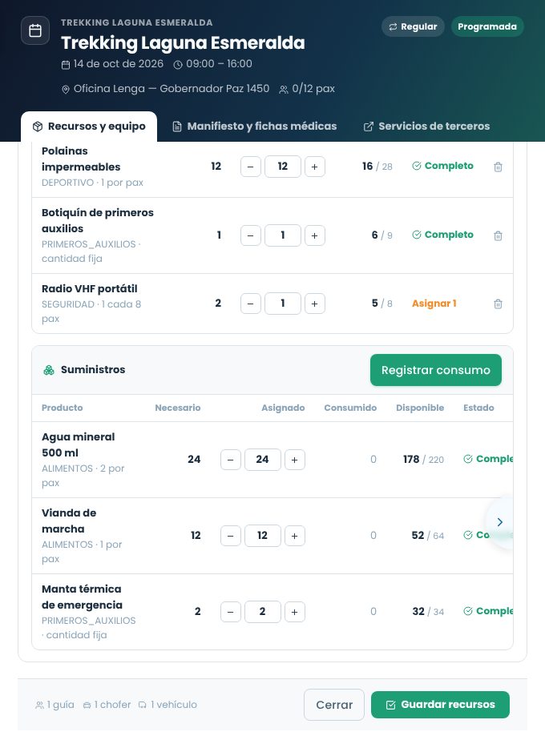Edit the Botiquín quantity field
Screen dimensions: 545x756
click(x=283, y=235)
